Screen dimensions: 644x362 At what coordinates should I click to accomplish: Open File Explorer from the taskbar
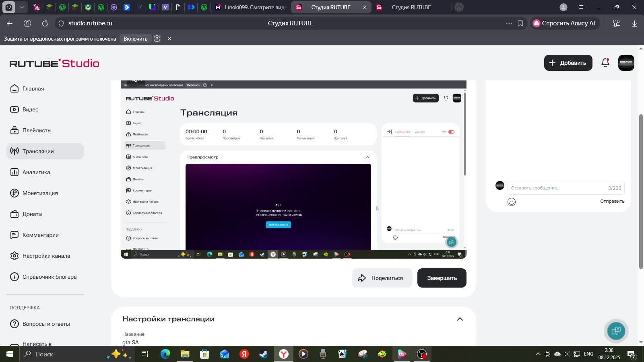tap(185, 354)
